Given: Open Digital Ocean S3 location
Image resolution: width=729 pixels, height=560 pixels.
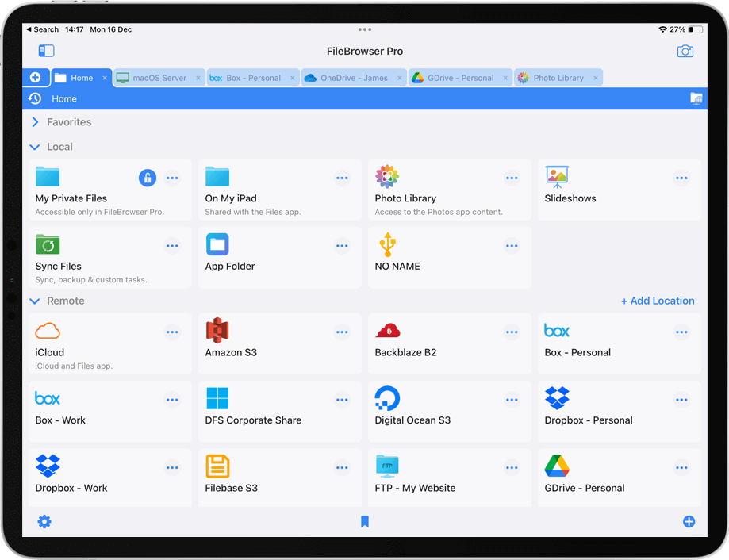Looking at the screenshot, I should 450,412.
